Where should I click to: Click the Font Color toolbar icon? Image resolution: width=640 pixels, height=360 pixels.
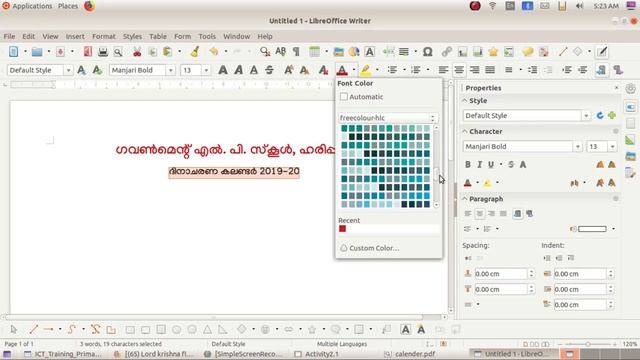pyautogui.click(x=342, y=70)
